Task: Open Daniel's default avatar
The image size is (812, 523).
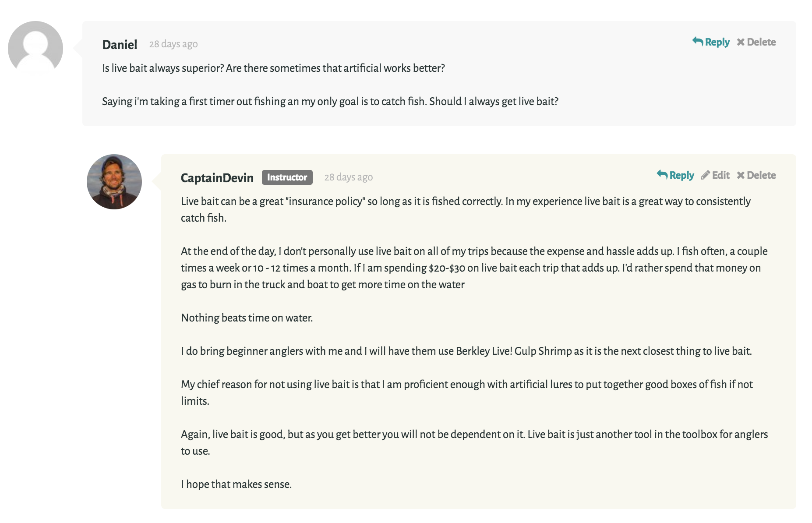Action: [35, 48]
